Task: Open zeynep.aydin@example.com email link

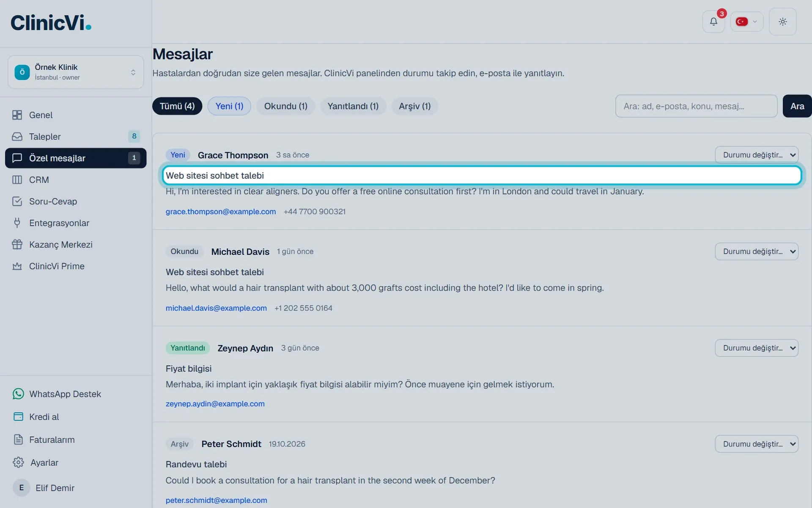Action: (215, 404)
